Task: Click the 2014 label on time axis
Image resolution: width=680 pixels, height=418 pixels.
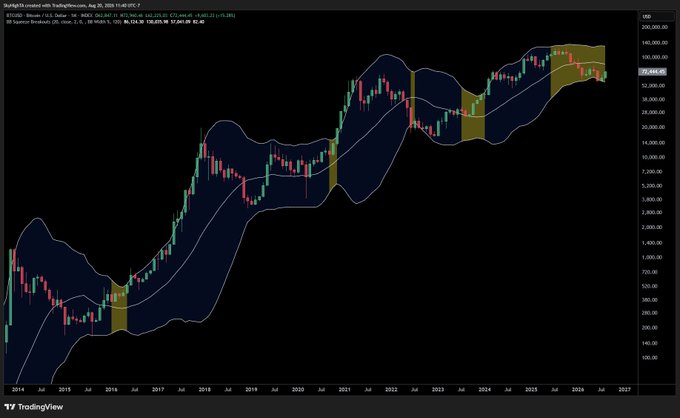Action: coord(18,389)
